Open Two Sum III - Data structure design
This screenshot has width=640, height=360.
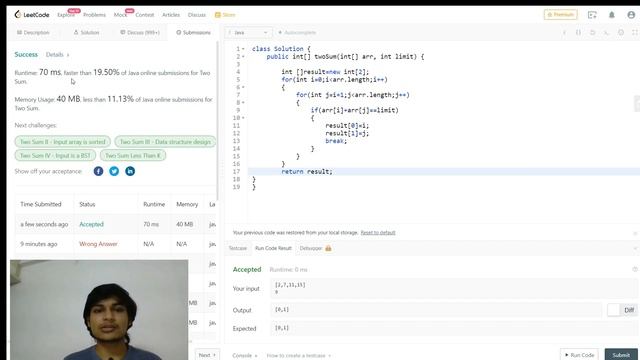point(165,142)
